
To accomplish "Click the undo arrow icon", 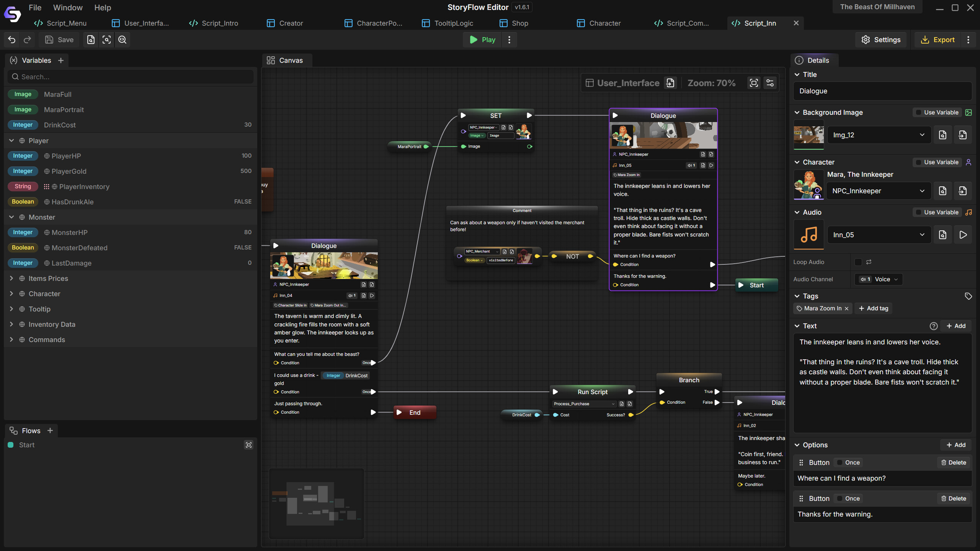I will point(12,40).
